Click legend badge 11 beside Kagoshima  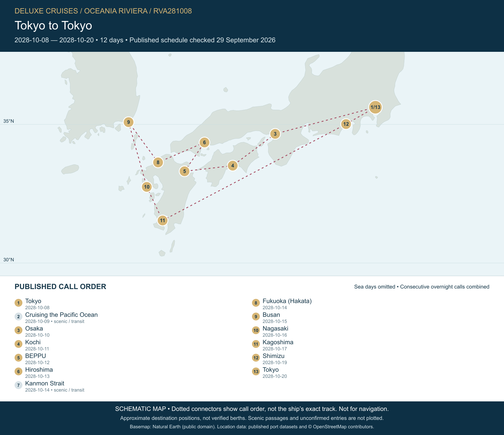pos(256,344)
